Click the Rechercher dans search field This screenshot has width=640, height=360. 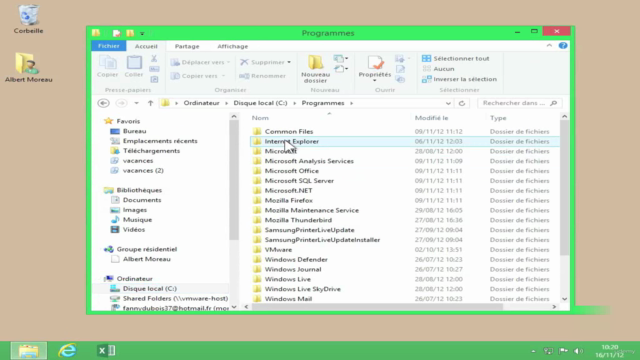pyautogui.click(x=519, y=103)
